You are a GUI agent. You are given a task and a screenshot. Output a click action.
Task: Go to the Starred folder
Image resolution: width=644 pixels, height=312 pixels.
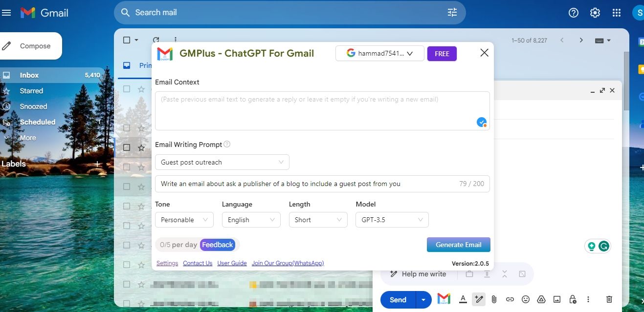pyautogui.click(x=31, y=91)
